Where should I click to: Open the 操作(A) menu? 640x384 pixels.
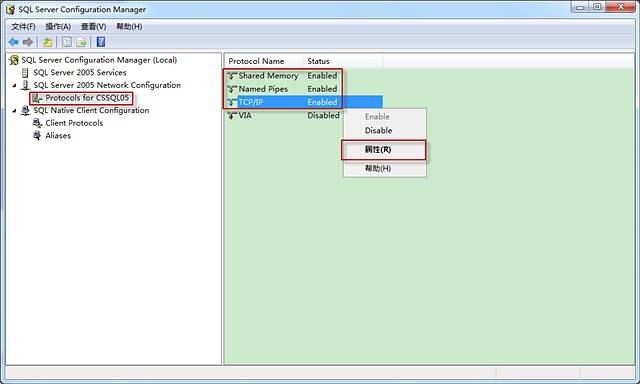(58, 27)
